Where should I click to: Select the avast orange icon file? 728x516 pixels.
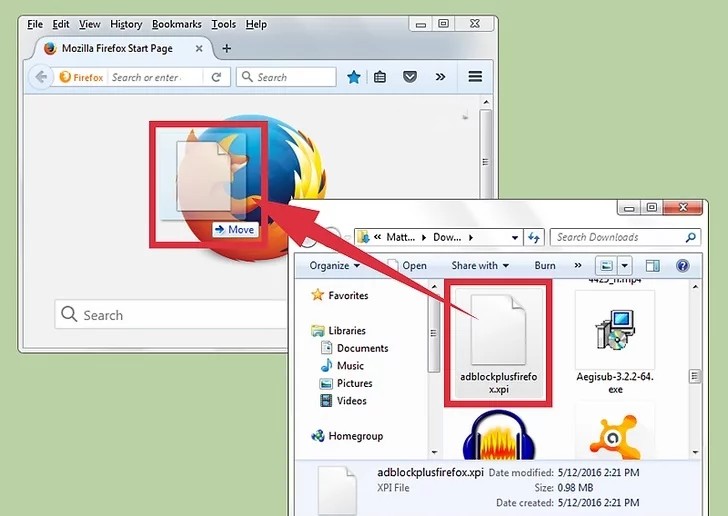point(615,436)
